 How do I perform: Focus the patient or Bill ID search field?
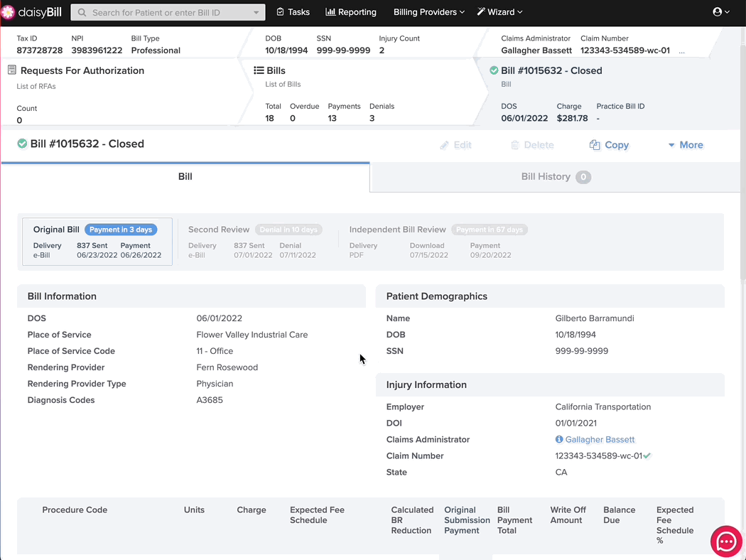168,12
